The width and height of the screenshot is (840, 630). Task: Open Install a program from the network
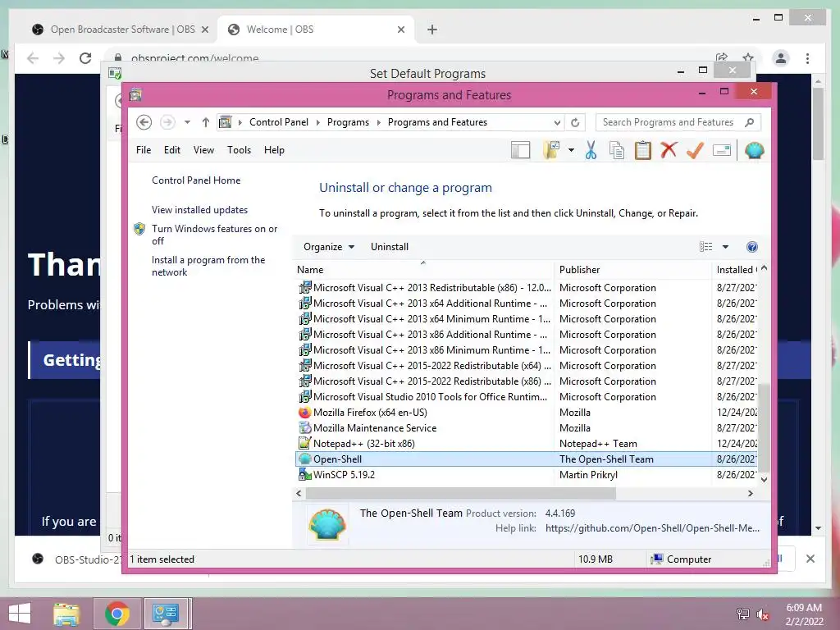click(x=208, y=266)
